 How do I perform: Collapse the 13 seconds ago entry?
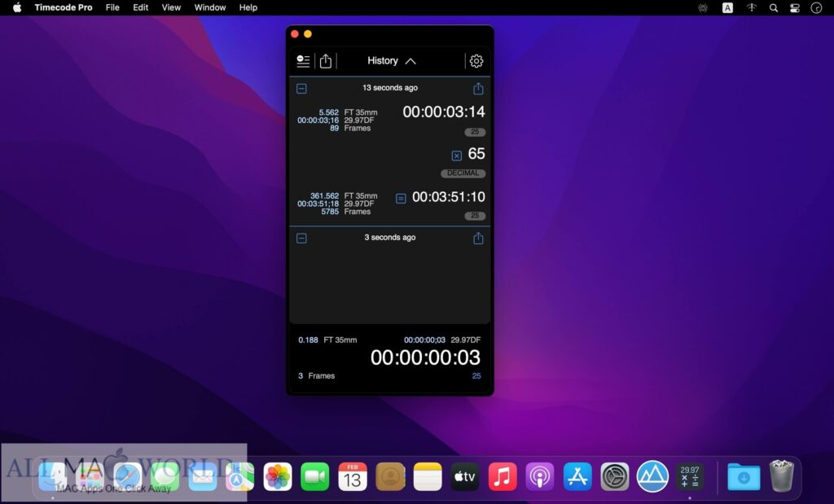pyautogui.click(x=301, y=89)
